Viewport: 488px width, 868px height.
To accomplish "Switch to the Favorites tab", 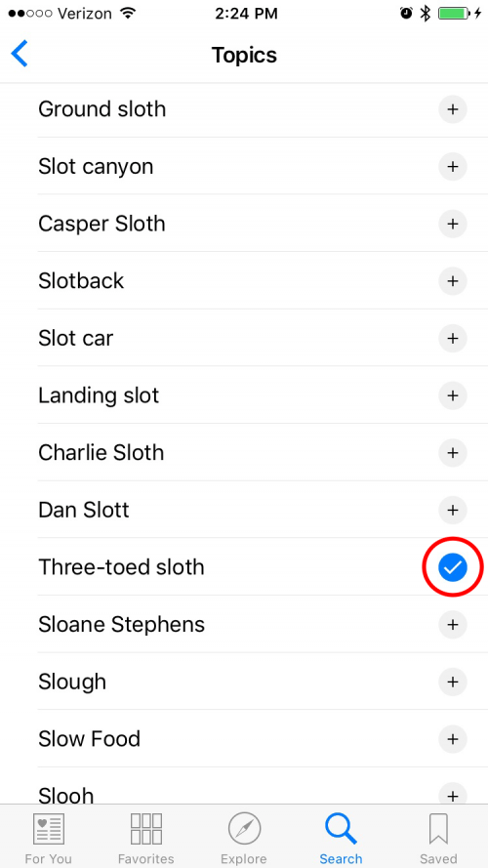I will pyautogui.click(x=146, y=837).
